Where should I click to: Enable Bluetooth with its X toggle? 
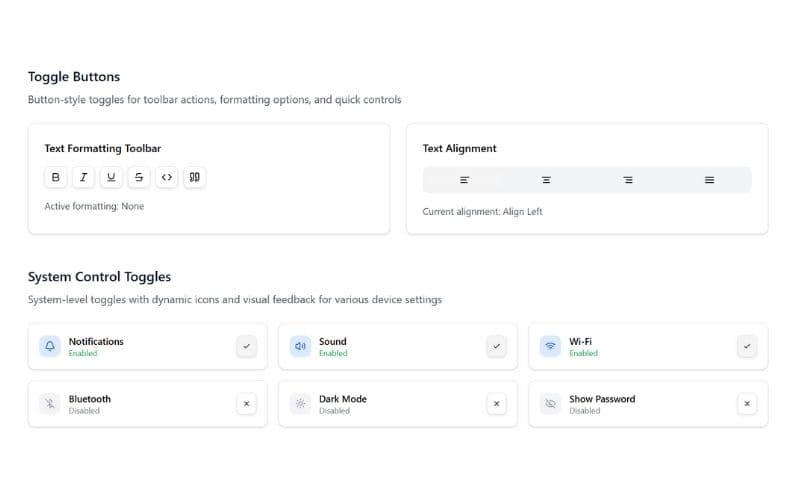(246, 404)
